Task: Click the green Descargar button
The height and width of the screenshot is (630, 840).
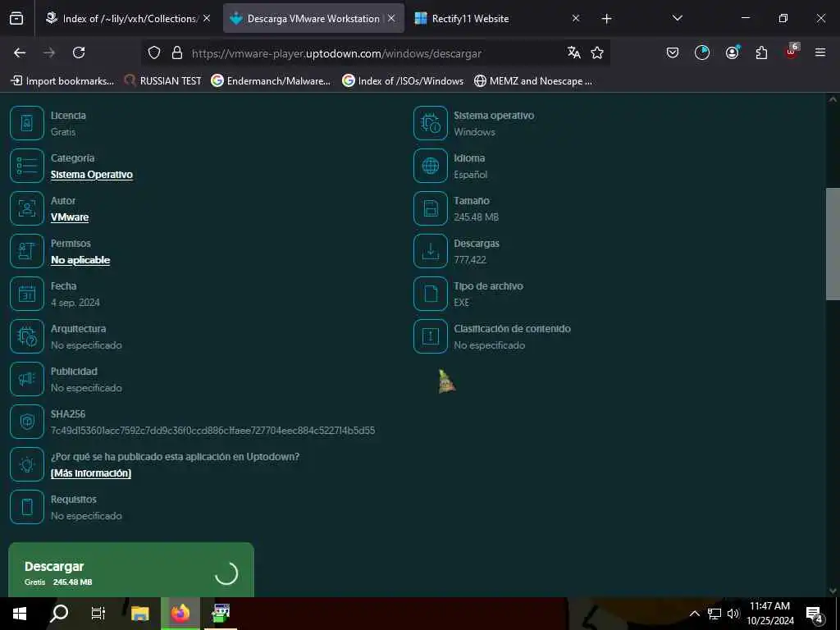Action: pyautogui.click(x=131, y=570)
